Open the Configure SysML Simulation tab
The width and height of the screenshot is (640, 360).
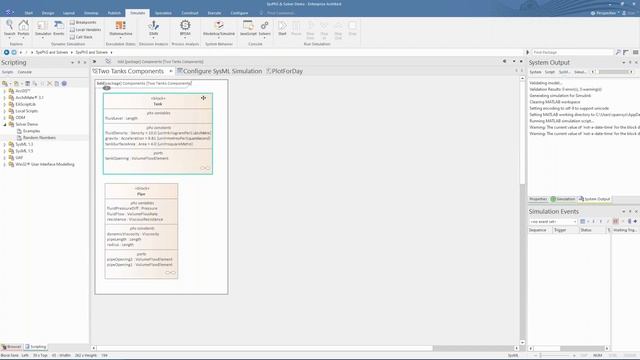tap(220, 71)
